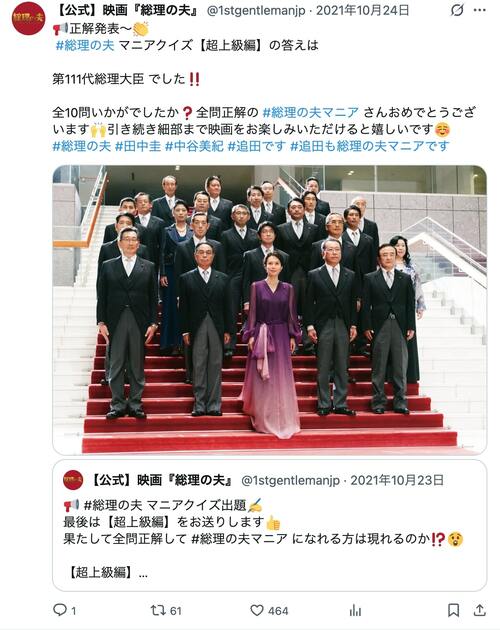Open the #総理の夫マニア hashtag link
This screenshot has width=500, height=630.
coord(310,112)
